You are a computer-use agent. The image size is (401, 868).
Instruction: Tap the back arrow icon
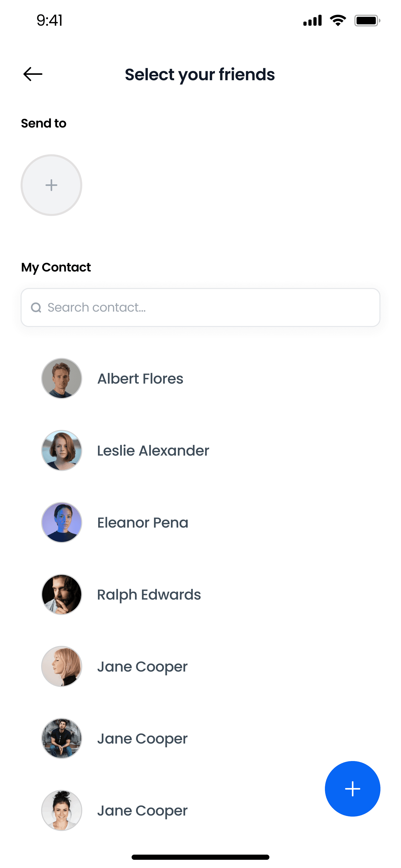coord(33,74)
